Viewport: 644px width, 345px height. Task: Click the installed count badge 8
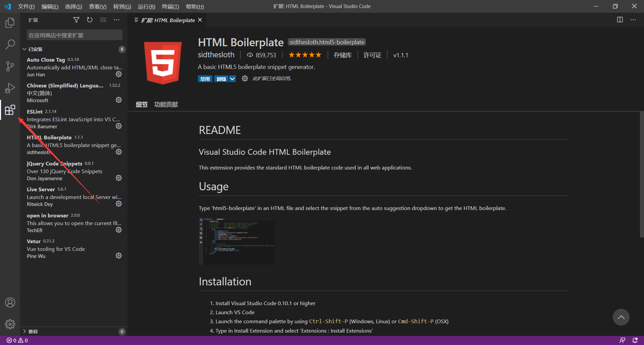coord(122,49)
